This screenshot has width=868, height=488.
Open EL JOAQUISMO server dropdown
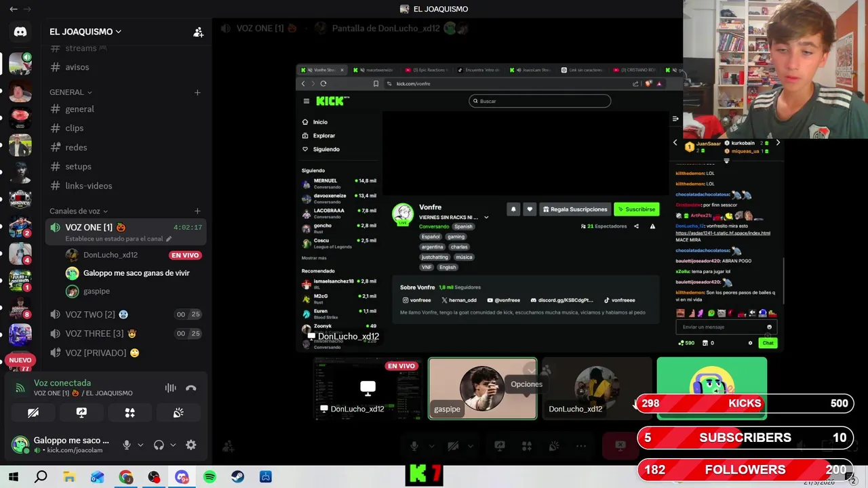(85, 32)
